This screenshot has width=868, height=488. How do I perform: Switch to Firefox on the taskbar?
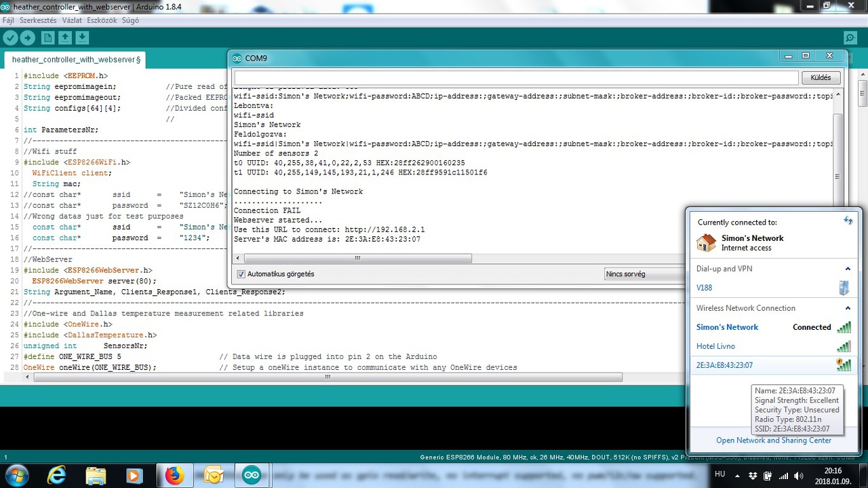click(x=174, y=476)
